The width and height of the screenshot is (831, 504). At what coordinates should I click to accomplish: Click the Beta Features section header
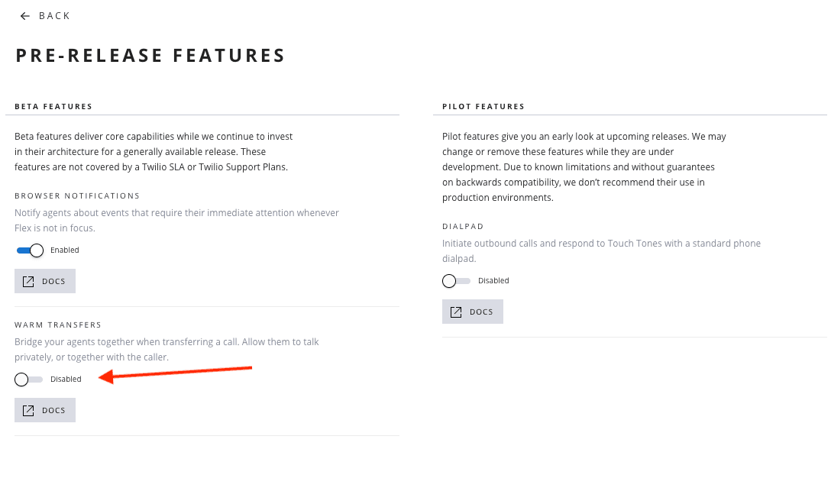pos(53,107)
